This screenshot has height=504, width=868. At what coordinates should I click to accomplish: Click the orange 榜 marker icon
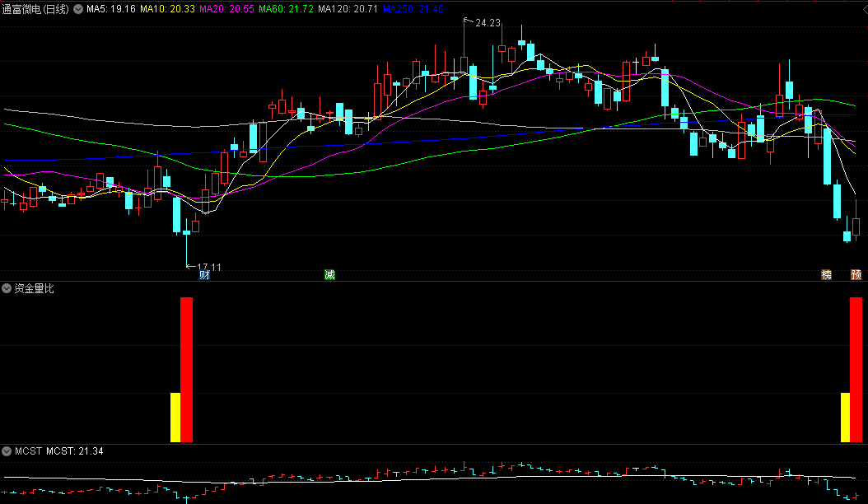826,275
